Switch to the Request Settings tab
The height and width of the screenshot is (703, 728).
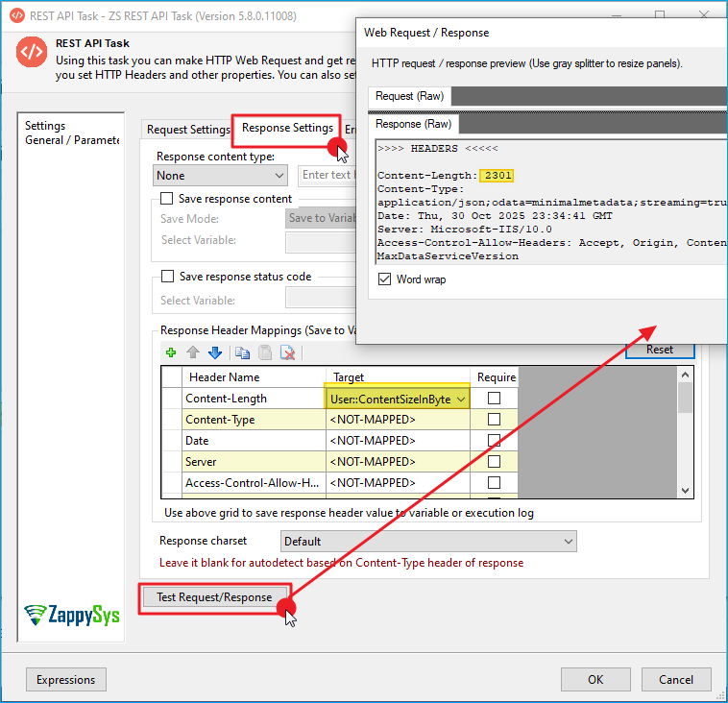[x=188, y=130]
